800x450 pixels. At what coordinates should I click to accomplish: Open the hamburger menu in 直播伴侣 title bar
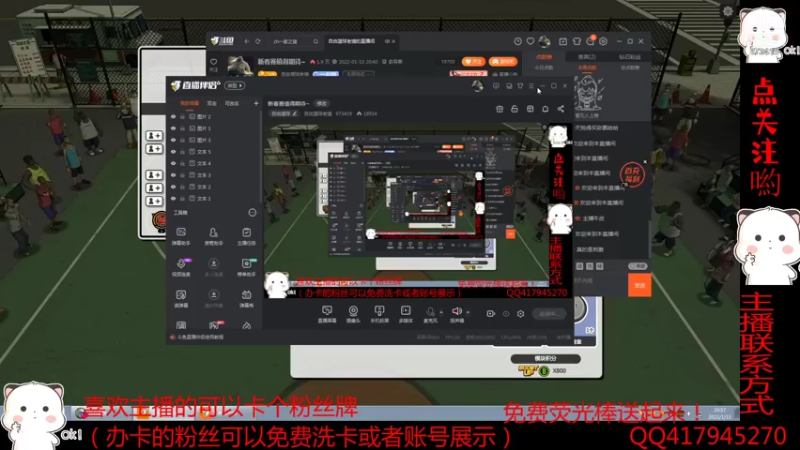click(x=531, y=86)
